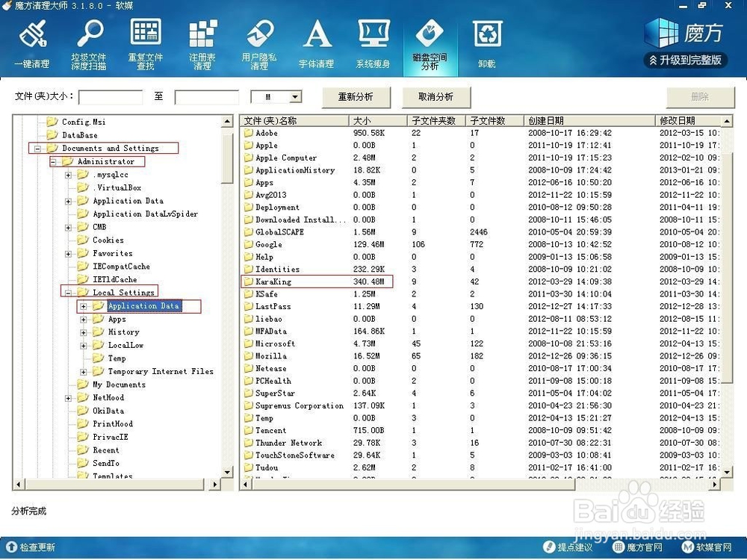Screen dimensions: 747x560
Task: Open 垃圾文件深度扫描 magnifier tool
Action: click(x=89, y=44)
